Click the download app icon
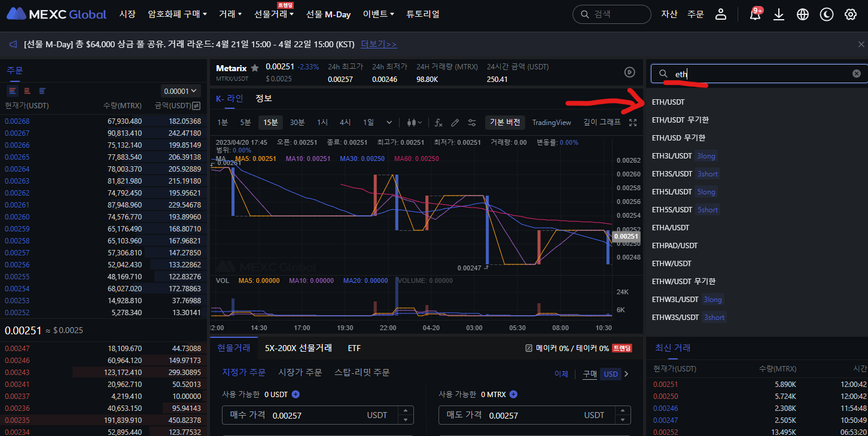The height and width of the screenshot is (436, 868). (779, 14)
